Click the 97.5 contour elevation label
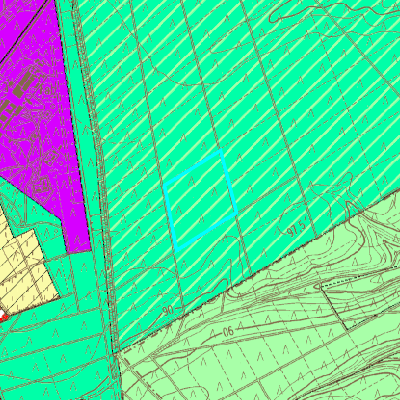The width and height of the screenshot is (400, 400). pyautogui.click(x=296, y=229)
